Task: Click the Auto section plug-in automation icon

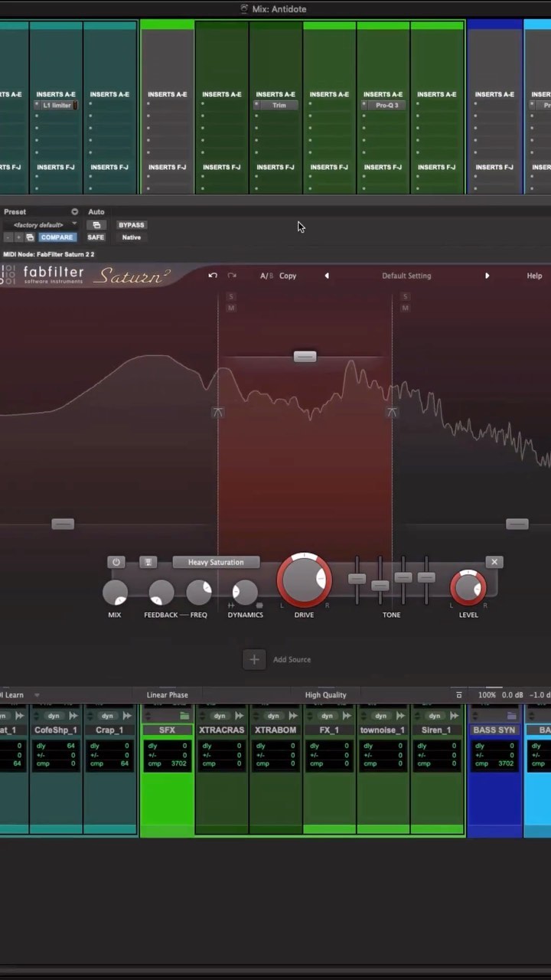Action: tap(96, 225)
